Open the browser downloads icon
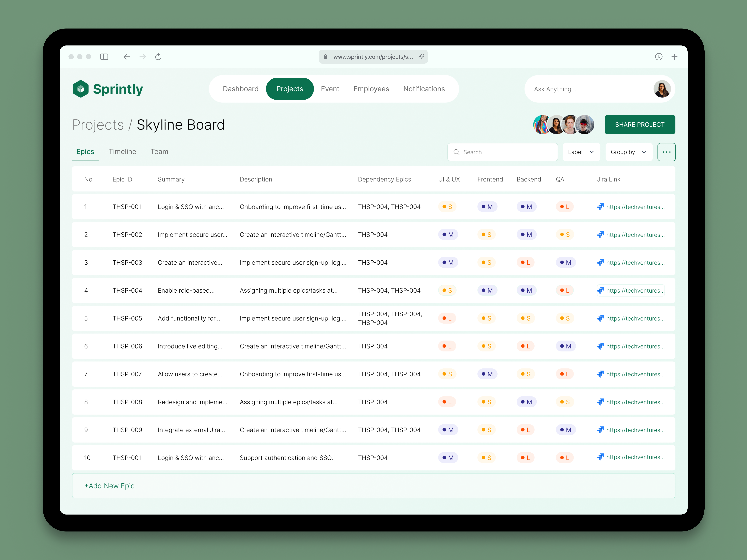Screen dimensions: 747x560 [x=659, y=57]
